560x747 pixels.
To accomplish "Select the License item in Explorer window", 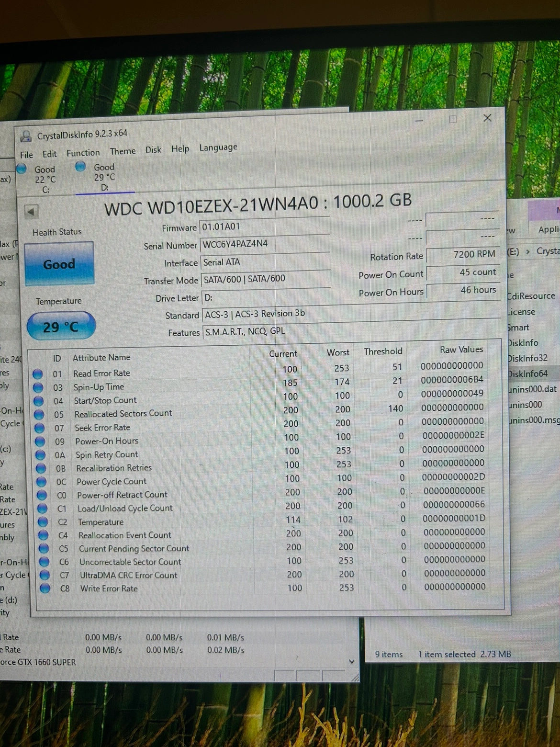I will pos(521,312).
